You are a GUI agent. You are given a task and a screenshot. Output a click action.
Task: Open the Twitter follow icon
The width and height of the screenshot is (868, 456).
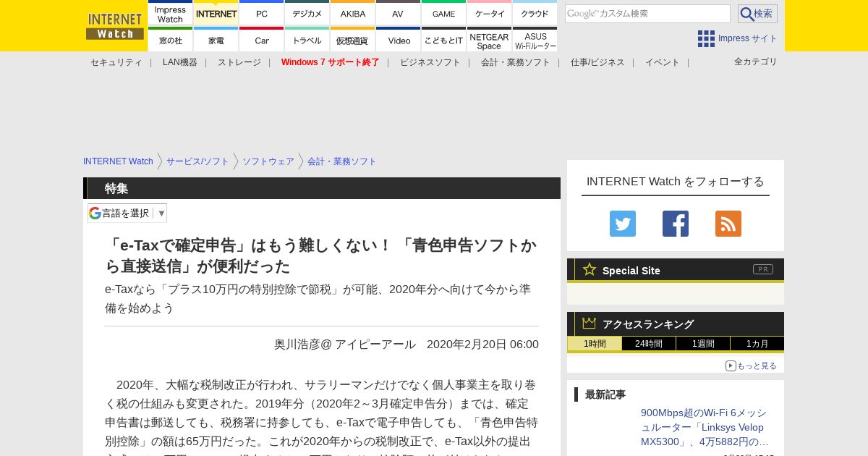click(623, 224)
